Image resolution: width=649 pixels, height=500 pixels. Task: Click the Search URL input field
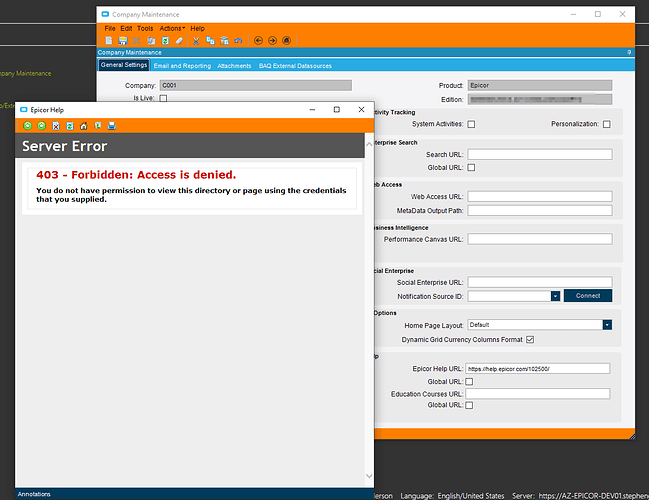click(540, 154)
